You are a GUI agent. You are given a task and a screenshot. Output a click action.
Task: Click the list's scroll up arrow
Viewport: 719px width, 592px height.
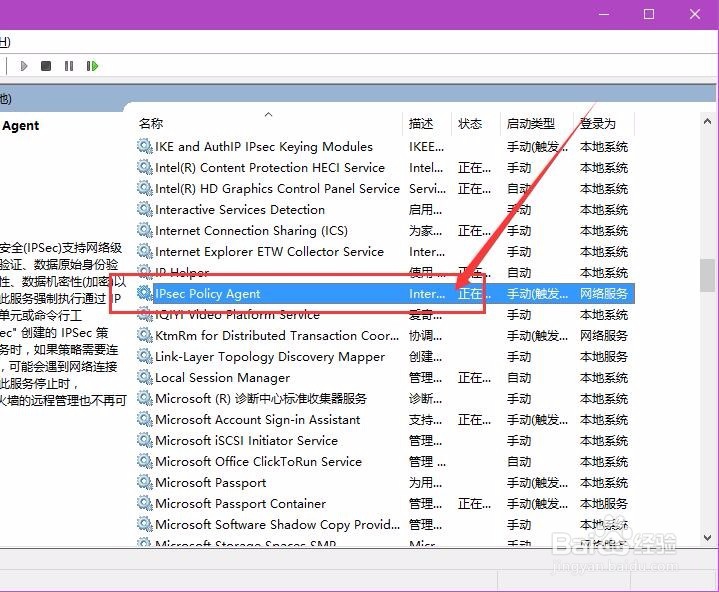[x=707, y=121]
